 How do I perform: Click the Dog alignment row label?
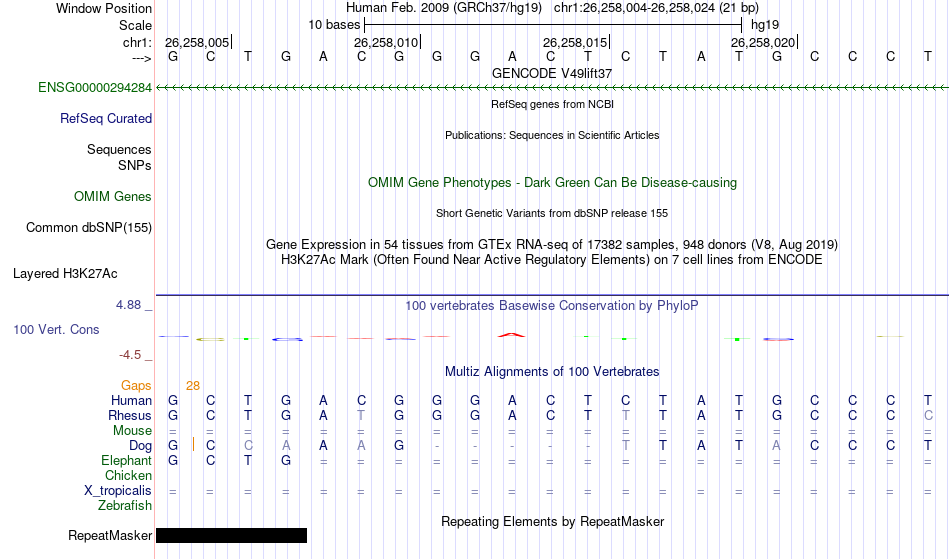[140, 445]
